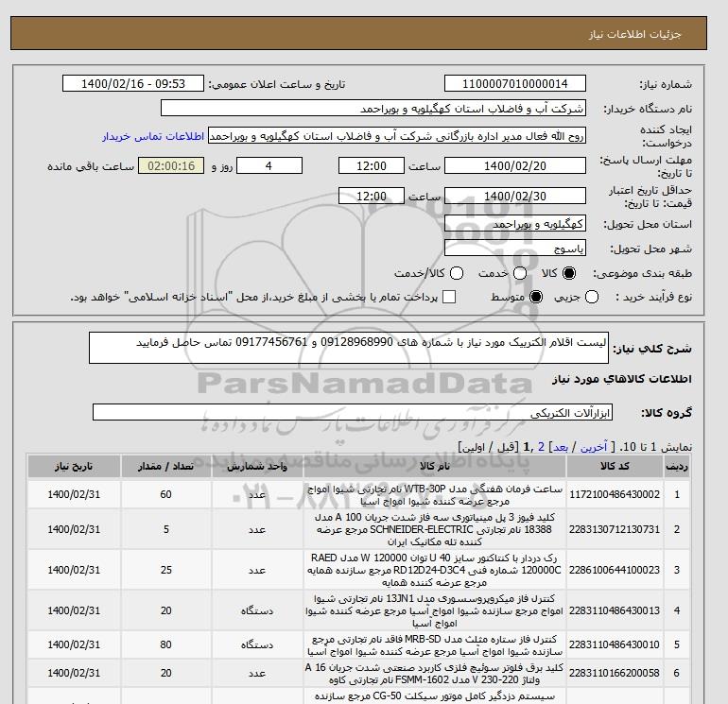The height and width of the screenshot is (704, 728).
Task: Click the FSMM-1602 float switch item name
Action: [x=435, y=674]
